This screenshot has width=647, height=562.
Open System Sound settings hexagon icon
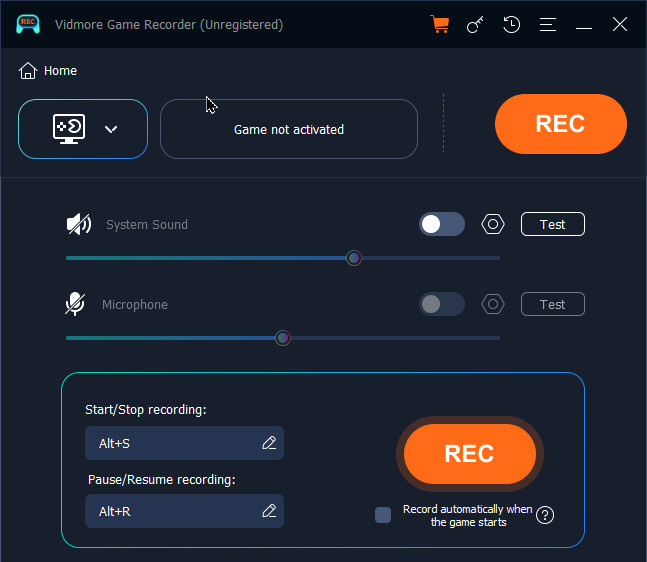click(x=493, y=224)
